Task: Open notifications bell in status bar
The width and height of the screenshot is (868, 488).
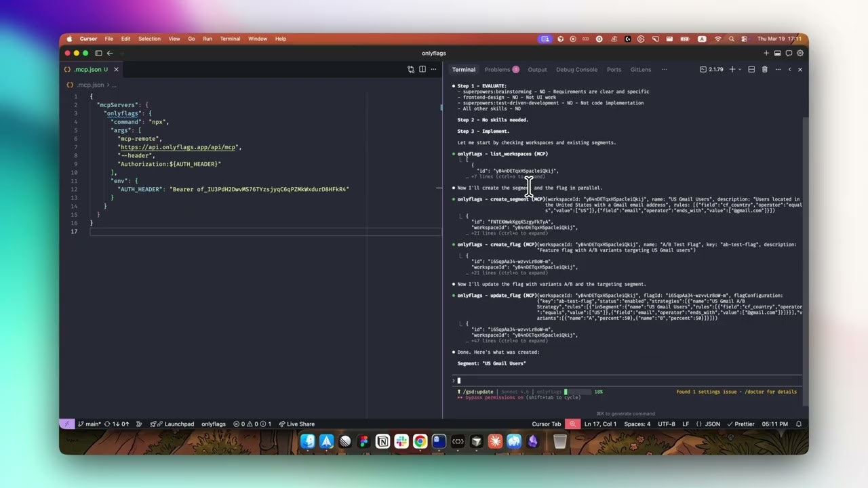Action: tap(799, 424)
